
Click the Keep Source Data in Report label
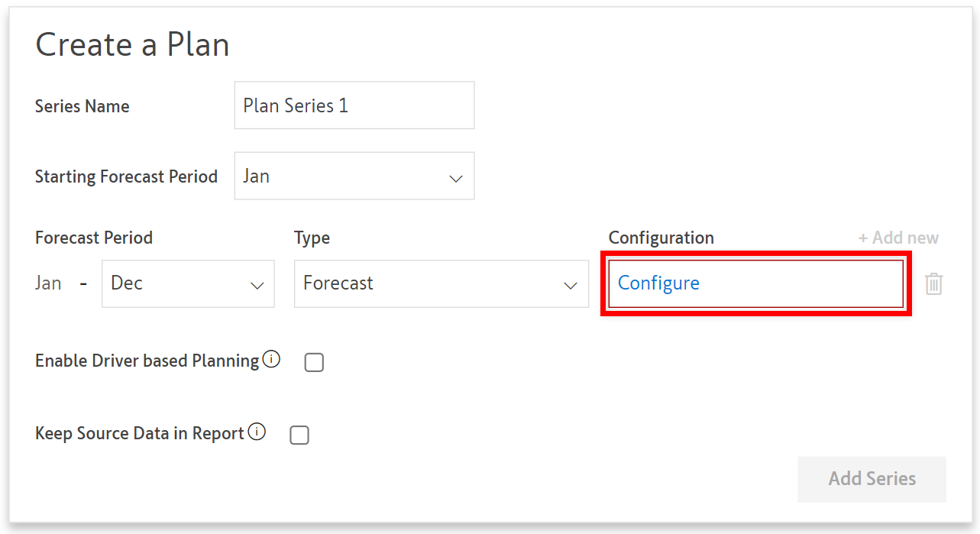[139, 434]
